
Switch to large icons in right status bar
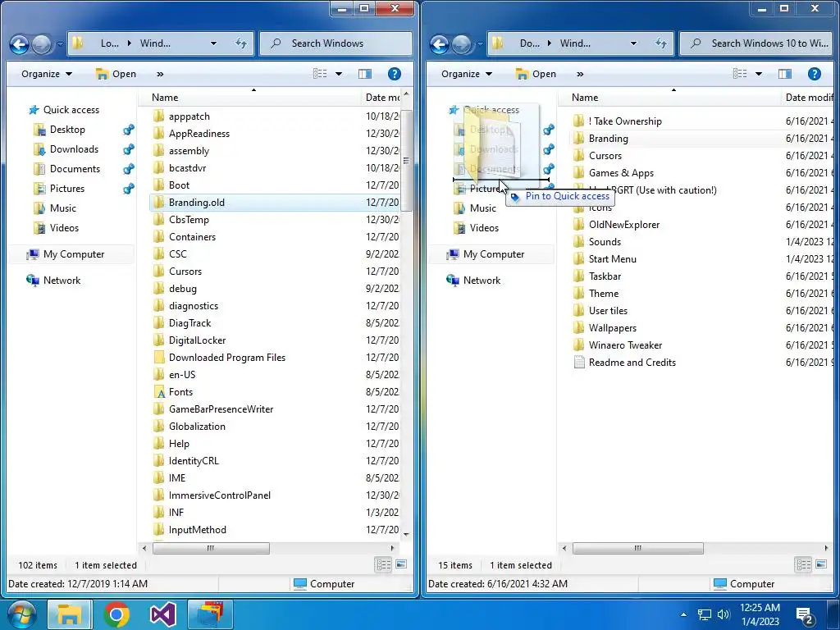coord(820,564)
